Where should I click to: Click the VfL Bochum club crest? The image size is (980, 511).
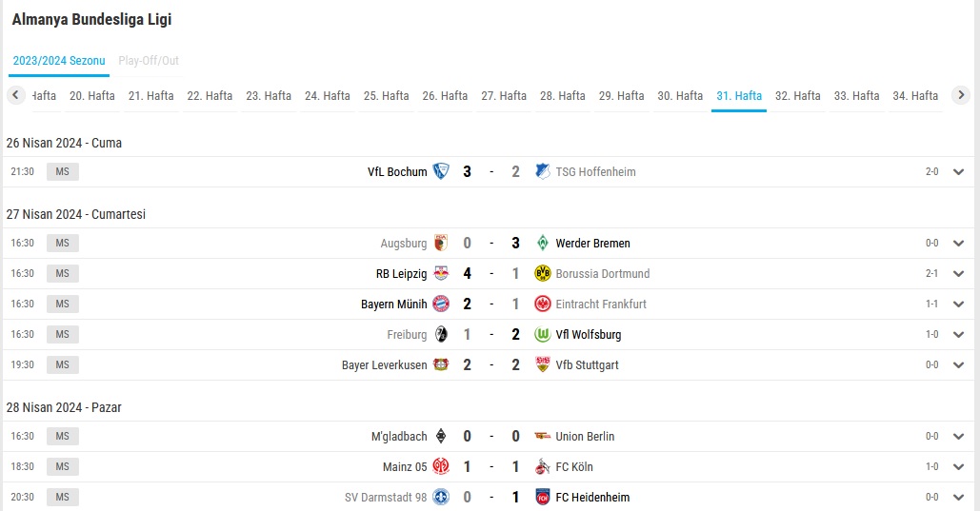tap(441, 171)
